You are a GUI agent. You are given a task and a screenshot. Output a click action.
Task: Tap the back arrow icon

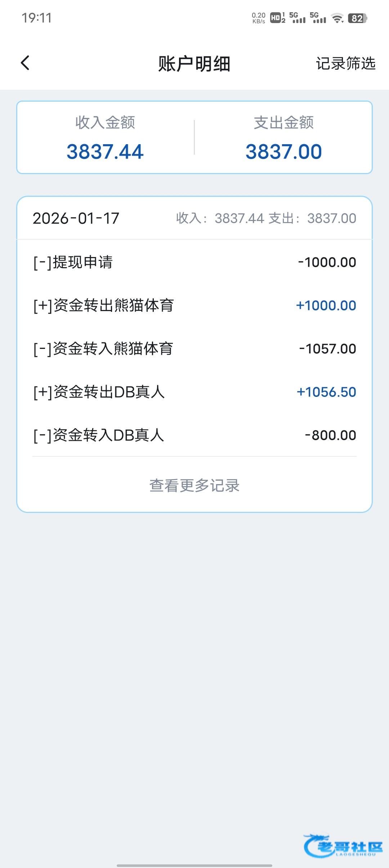click(x=25, y=63)
